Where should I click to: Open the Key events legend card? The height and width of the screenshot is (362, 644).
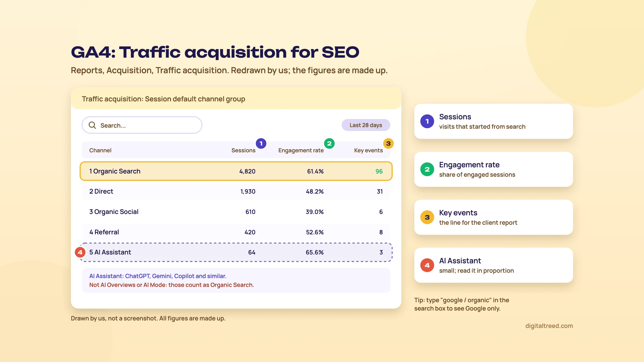pos(493,217)
